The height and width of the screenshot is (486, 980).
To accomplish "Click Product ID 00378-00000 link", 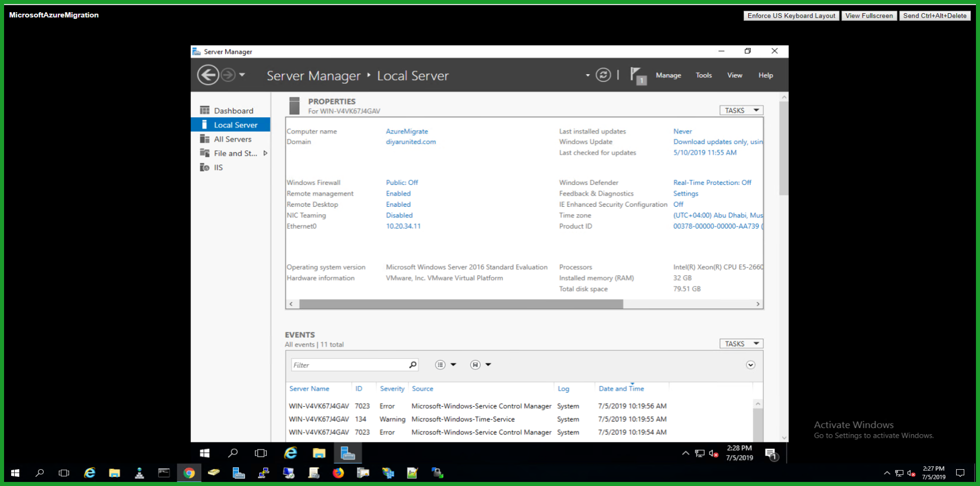I will [x=718, y=226].
